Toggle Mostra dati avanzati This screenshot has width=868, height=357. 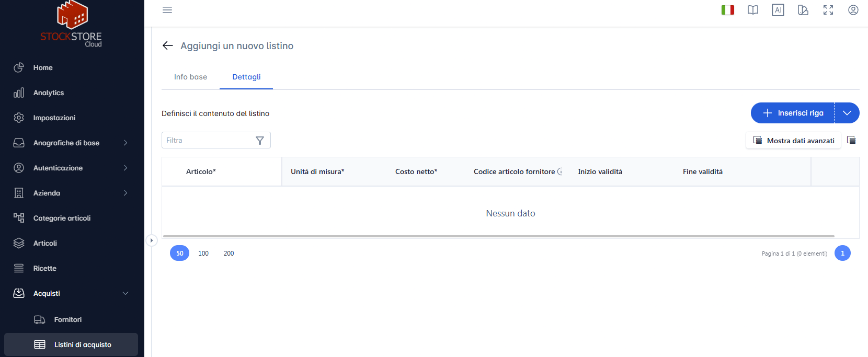793,140
